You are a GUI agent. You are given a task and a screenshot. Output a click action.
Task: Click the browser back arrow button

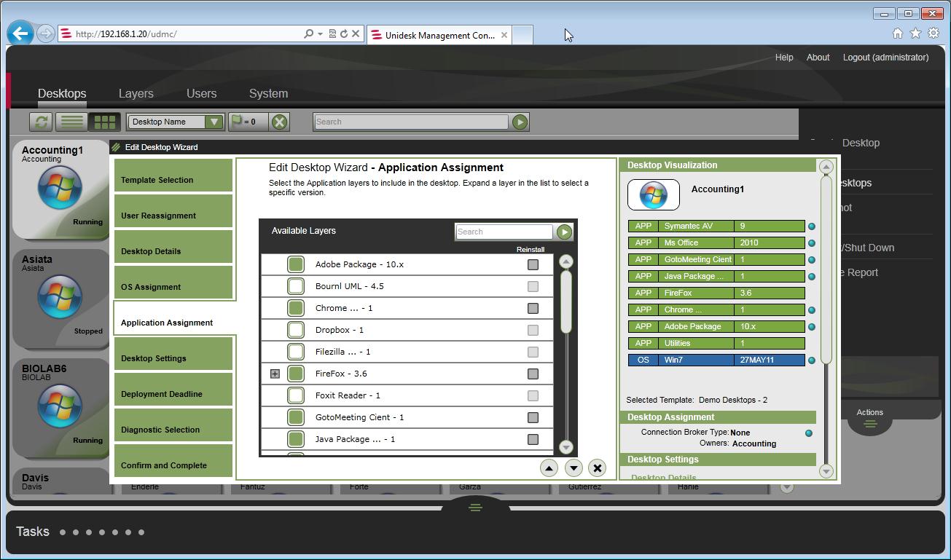click(20, 33)
